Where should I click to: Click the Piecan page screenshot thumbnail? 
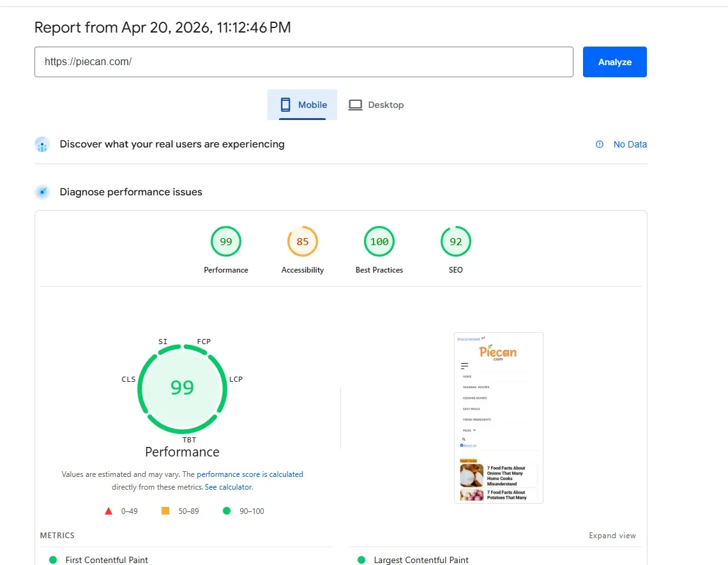(498, 418)
